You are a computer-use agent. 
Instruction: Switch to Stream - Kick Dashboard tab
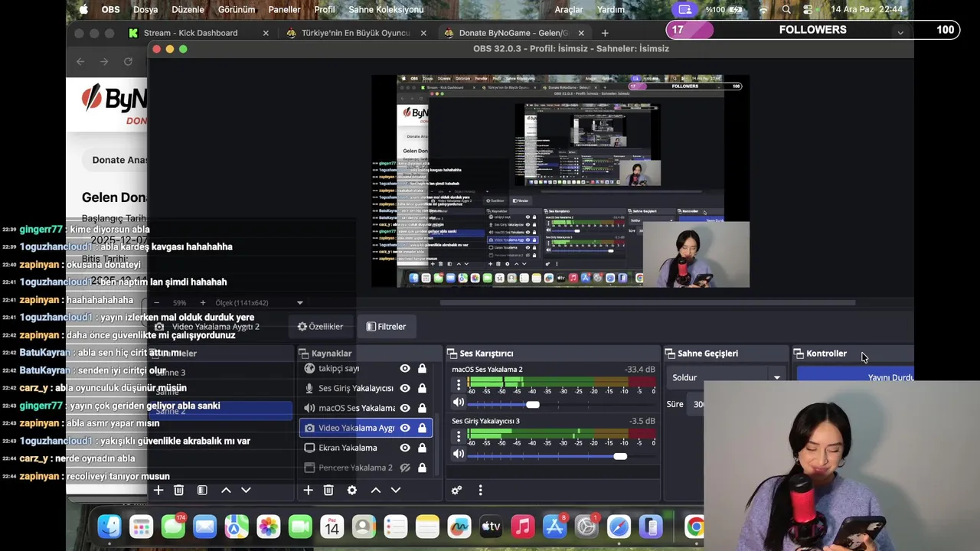point(199,33)
